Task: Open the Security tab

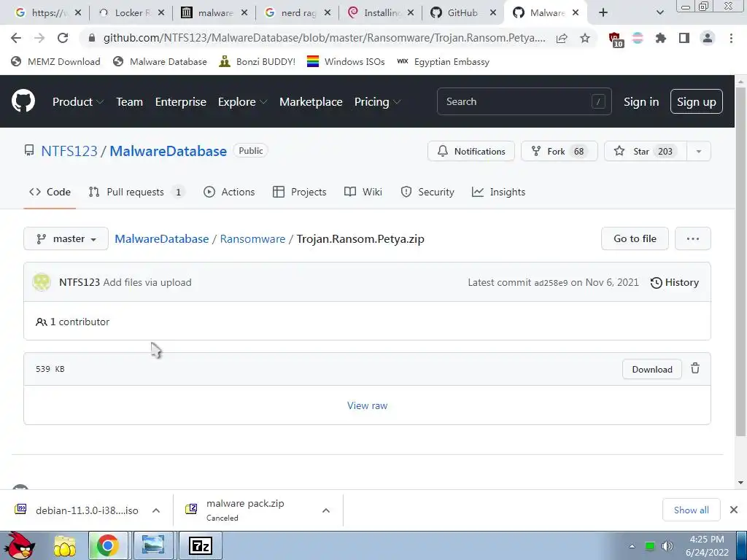Action: point(427,192)
